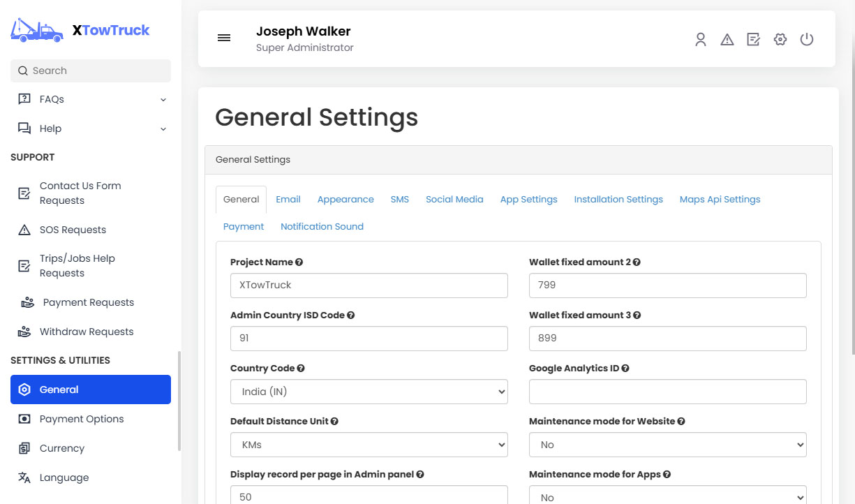Switch to the Appearance tab
Screen dimensions: 855x504
click(345, 199)
